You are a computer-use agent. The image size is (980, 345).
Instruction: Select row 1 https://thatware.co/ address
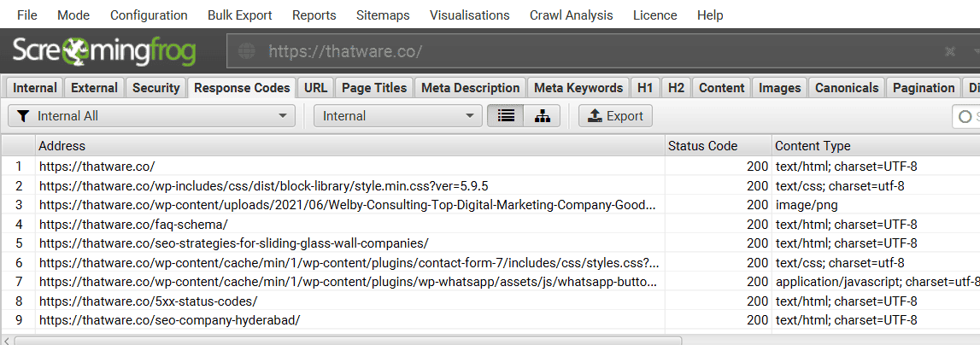(350, 167)
